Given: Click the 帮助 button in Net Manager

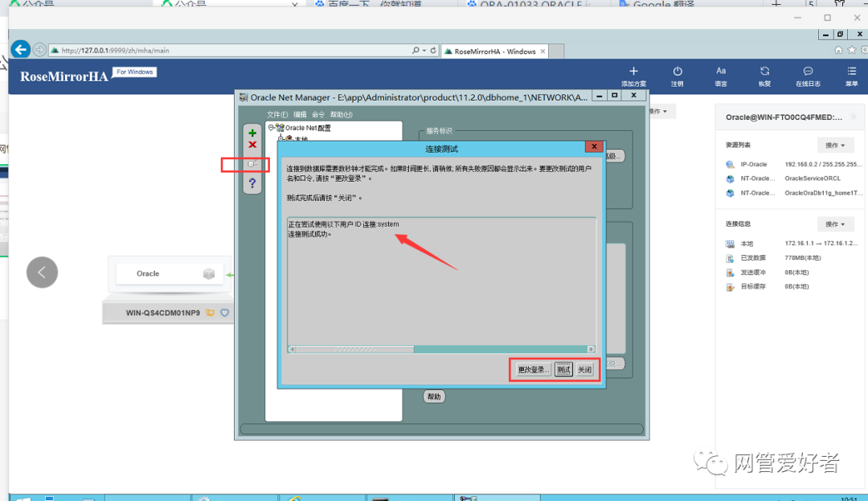Looking at the screenshot, I should 434,396.
